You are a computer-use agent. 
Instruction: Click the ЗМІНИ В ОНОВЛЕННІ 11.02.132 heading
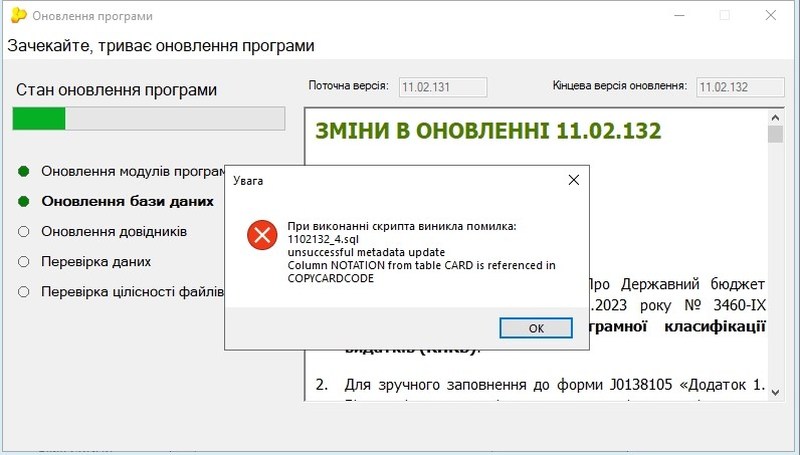tap(488, 131)
